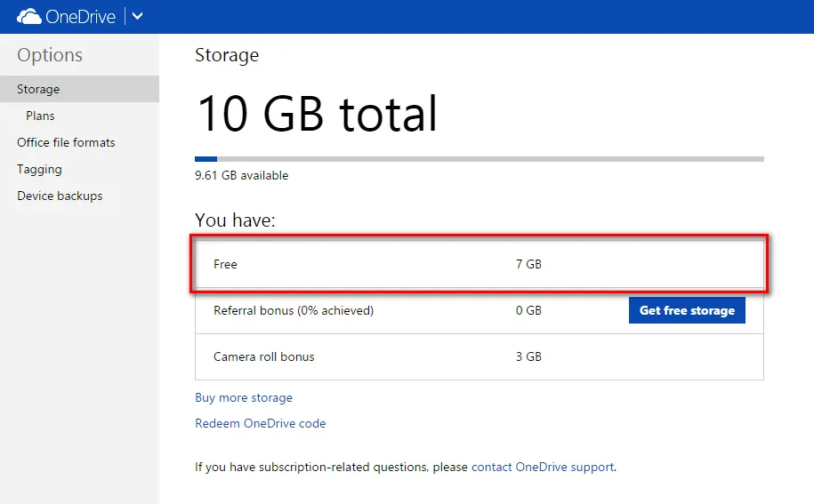Click the 'You have:' heading
Image resolution: width=814 pixels, height=504 pixels.
coord(235,220)
